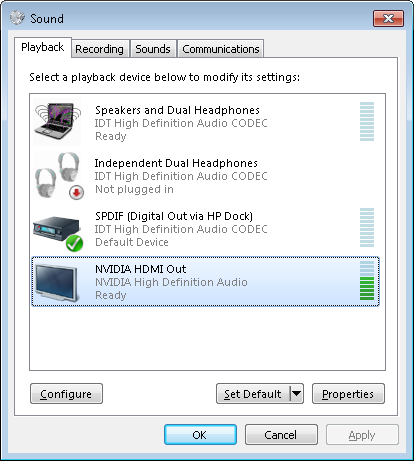
Task: Click the Independent Dual Headphones icon
Action: 59,175
